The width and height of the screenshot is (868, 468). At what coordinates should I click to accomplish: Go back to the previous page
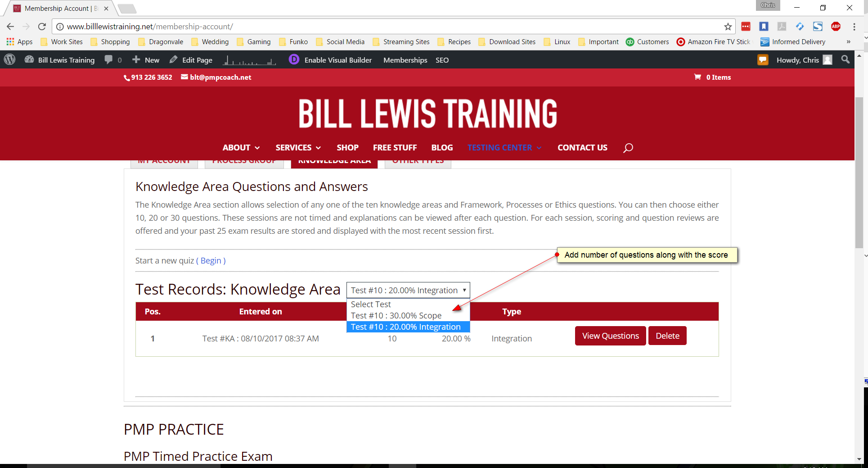(x=10, y=27)
